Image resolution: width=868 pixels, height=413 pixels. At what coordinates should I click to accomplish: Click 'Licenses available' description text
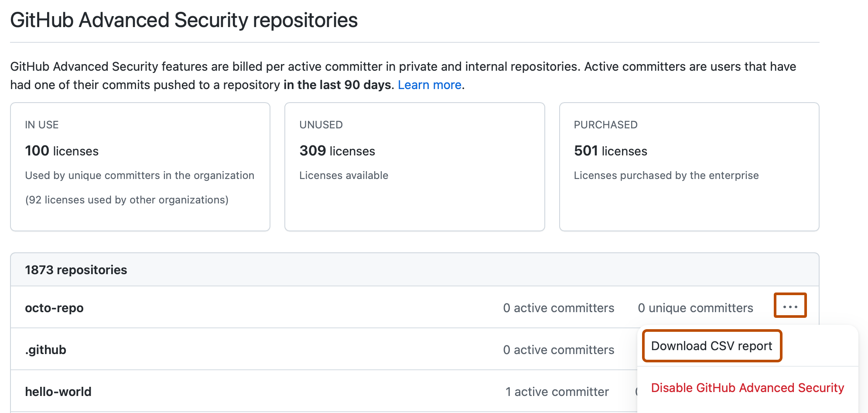pos(344,176)
